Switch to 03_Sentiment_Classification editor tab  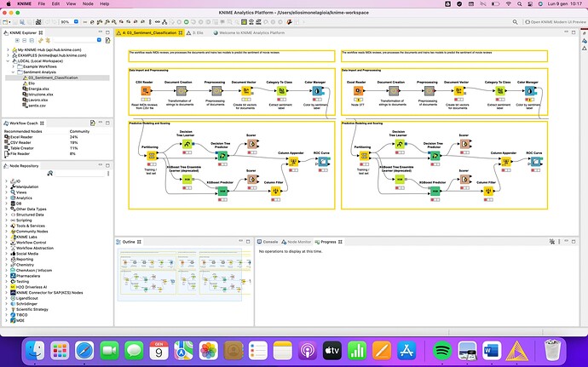(149, 33)
